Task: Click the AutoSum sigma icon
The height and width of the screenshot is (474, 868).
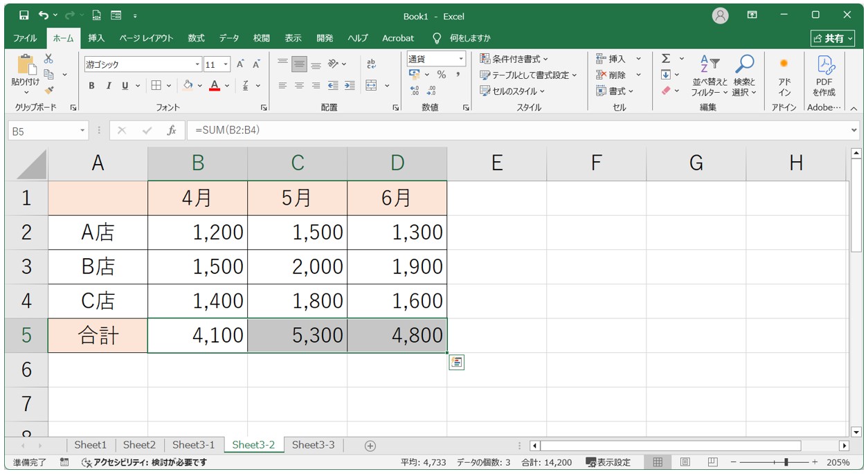Action: [x=666, y=59]
